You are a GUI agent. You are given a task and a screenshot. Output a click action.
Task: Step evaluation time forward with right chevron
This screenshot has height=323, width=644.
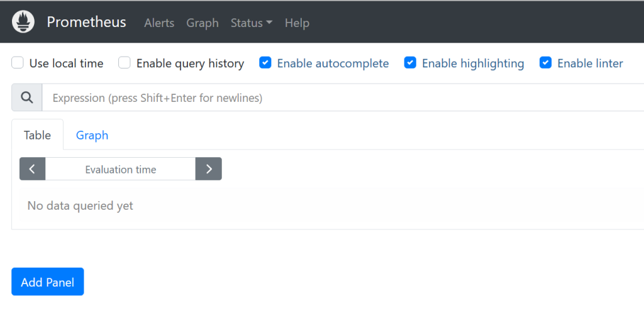coord(209,169)
